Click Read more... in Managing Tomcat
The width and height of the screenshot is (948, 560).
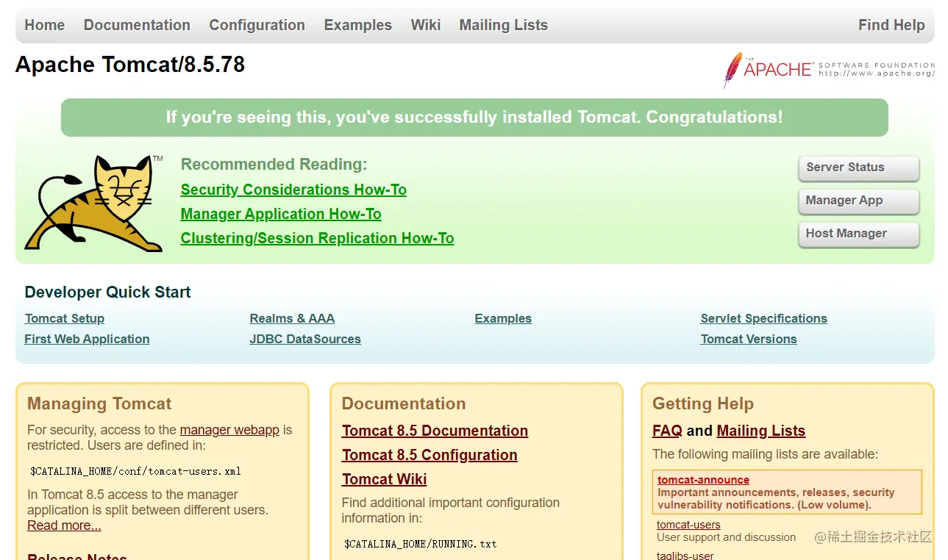(x=64, y=525)
